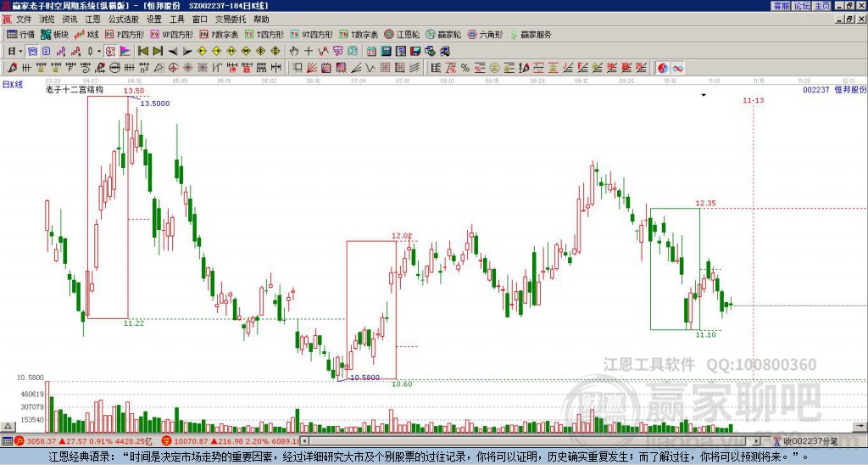Click the 11-13 date marker
This screenshot has width=868, height=465.
(x=753, y=100)
